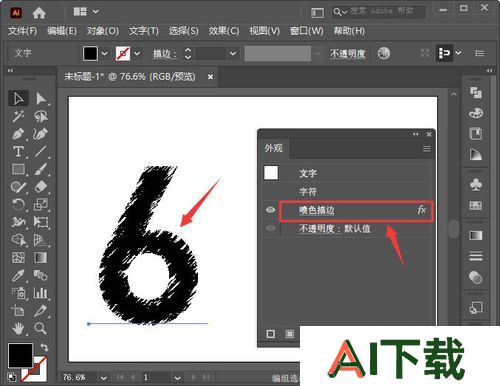
Task: Collapse the 外观 panel with double arrows
Action: (415, 134)
